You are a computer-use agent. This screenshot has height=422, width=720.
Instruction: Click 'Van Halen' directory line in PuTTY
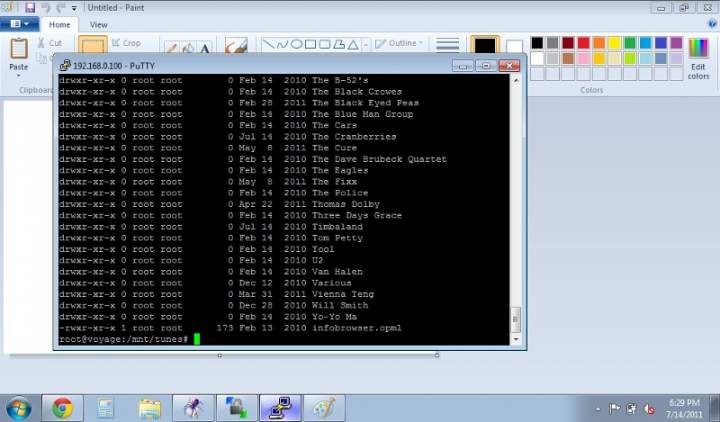point(211,272)
